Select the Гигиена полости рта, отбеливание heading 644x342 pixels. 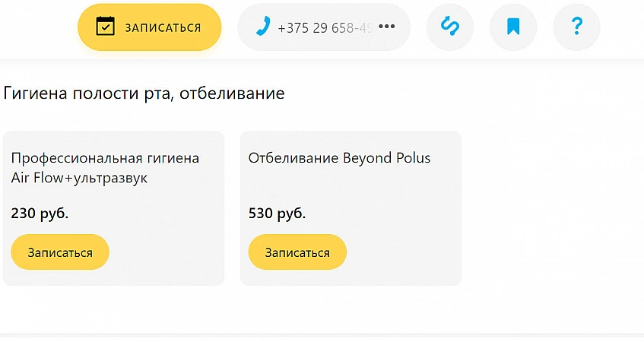pyautogui.click(x=144, y=93)
